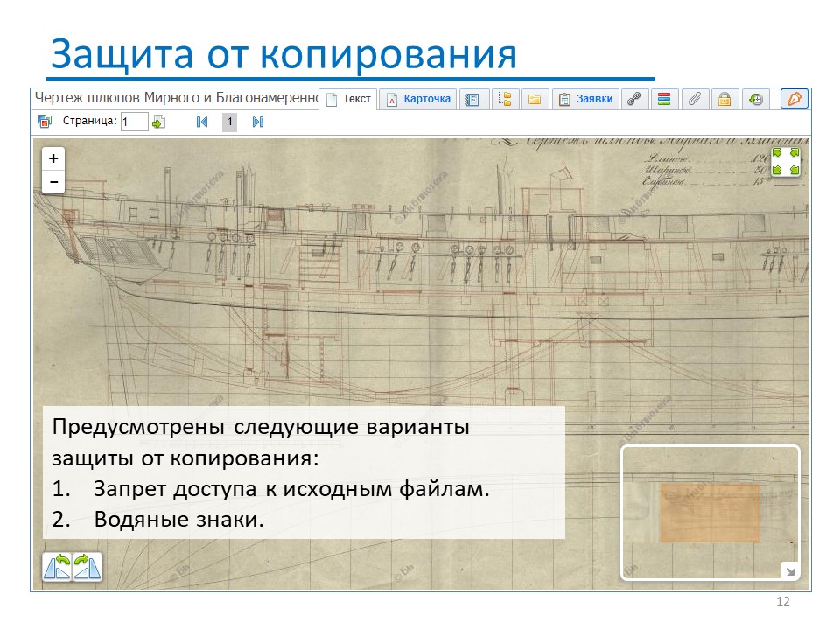Open the Заявки tab
Image resolution: width=840 pixels, height=630 pixels.
pos(585,99)
